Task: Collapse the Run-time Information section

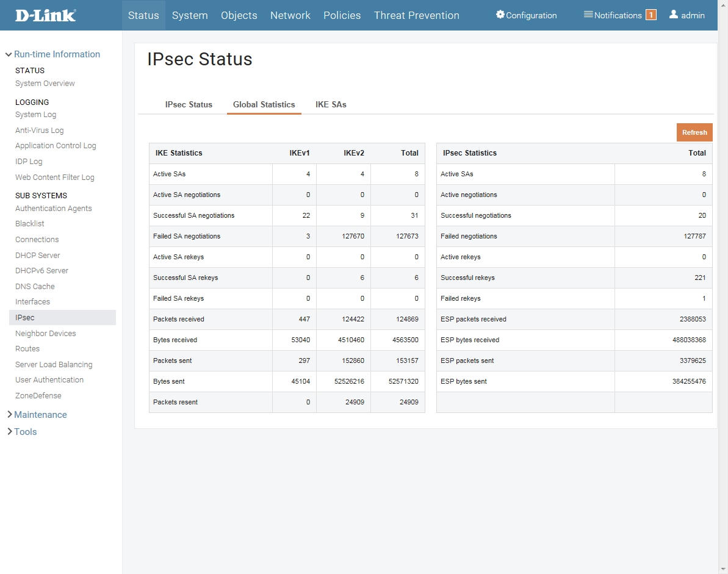Action: coord(9,54)
